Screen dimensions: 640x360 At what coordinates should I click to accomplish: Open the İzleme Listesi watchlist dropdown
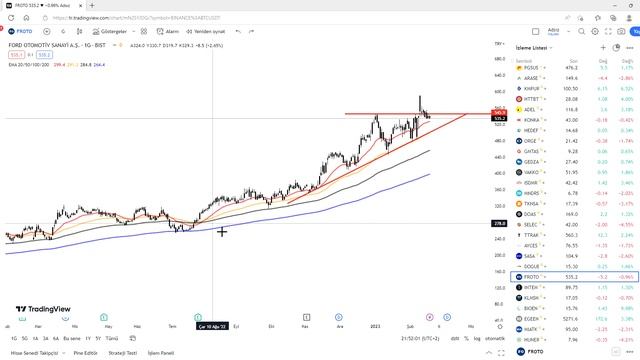click(534, 48)
